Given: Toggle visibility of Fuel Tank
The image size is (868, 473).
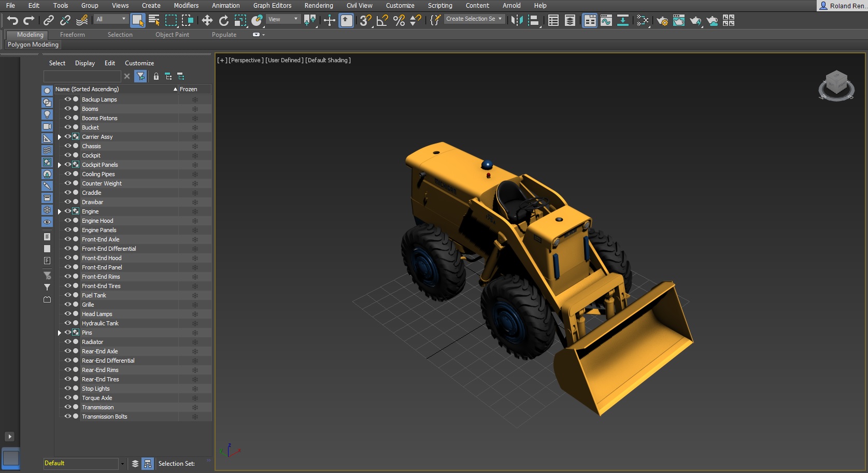Looking at the screenshot, I should [68, 295].
